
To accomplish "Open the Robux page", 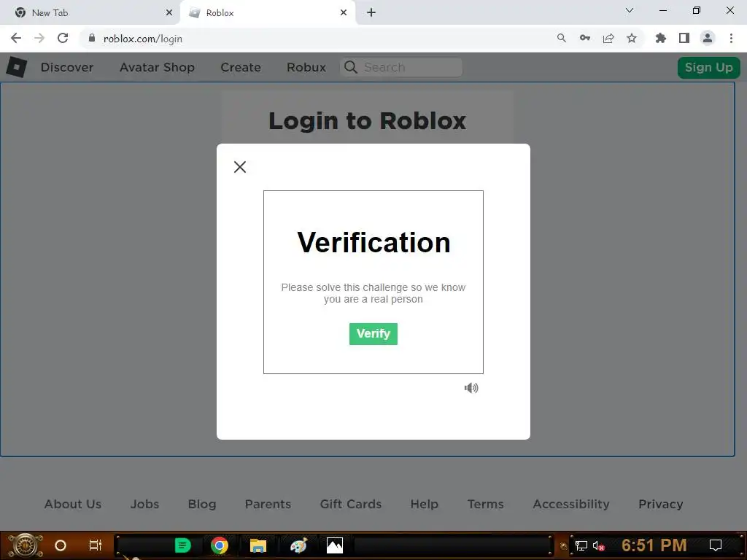I will point(306,67).
